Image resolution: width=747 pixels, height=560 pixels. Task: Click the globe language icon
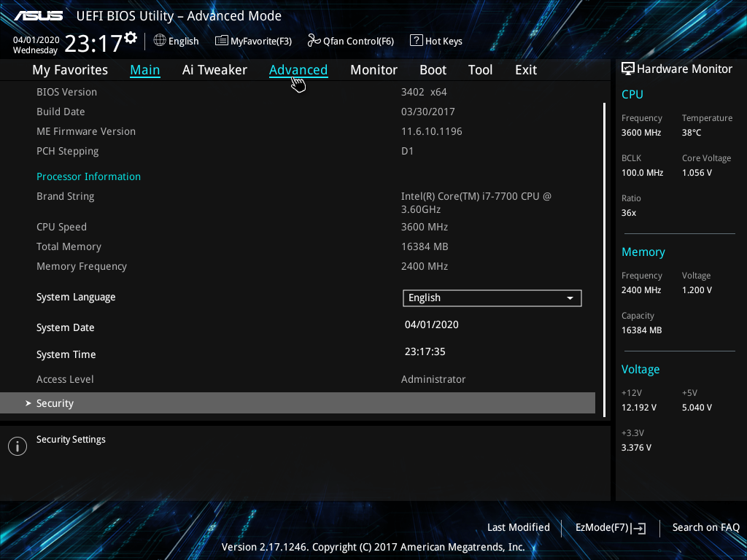tap(160, 41)
